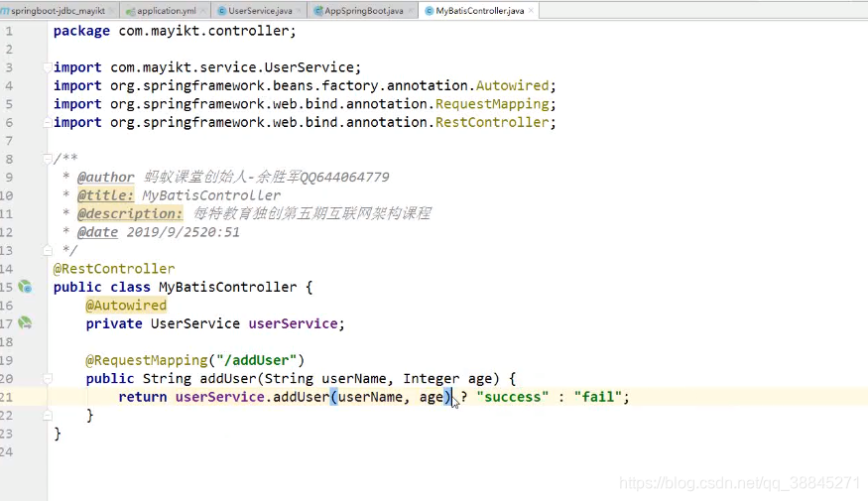Viewport: 868px width, 501px height.
Task: Open the application.yml tab
Action: (166, 11)
